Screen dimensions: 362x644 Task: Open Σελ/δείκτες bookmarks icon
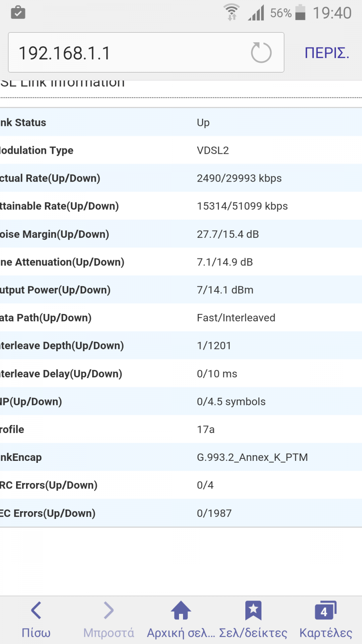253,610
